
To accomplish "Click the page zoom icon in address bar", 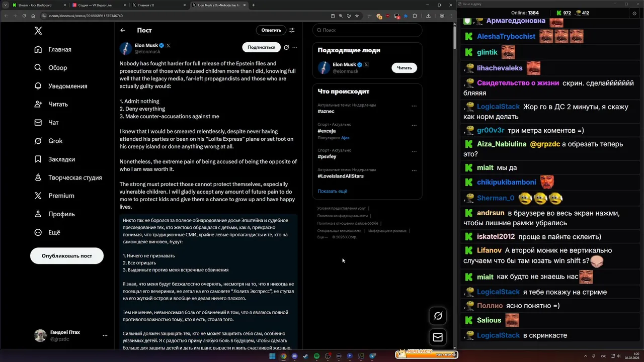I will click(341, 16).
